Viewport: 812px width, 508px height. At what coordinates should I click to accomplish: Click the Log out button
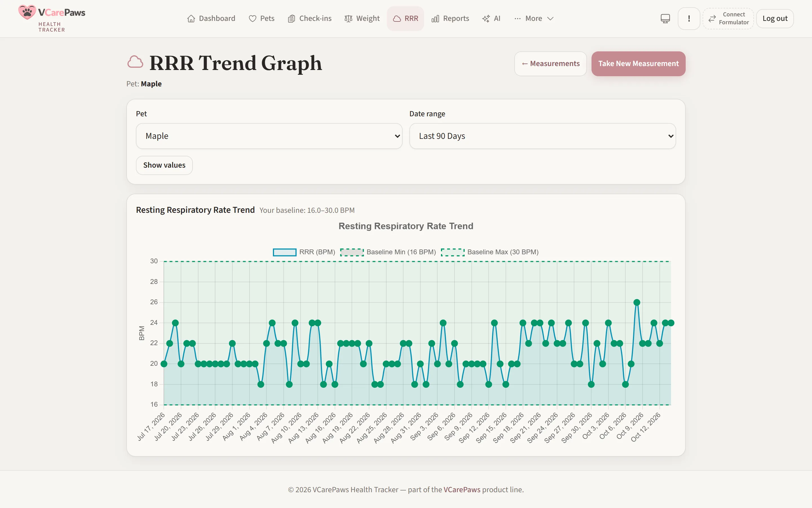click(775, 18)
